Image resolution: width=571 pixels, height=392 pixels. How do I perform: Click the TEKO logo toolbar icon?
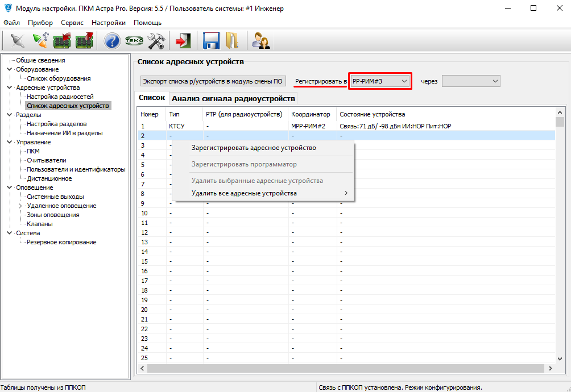point(134,41)
